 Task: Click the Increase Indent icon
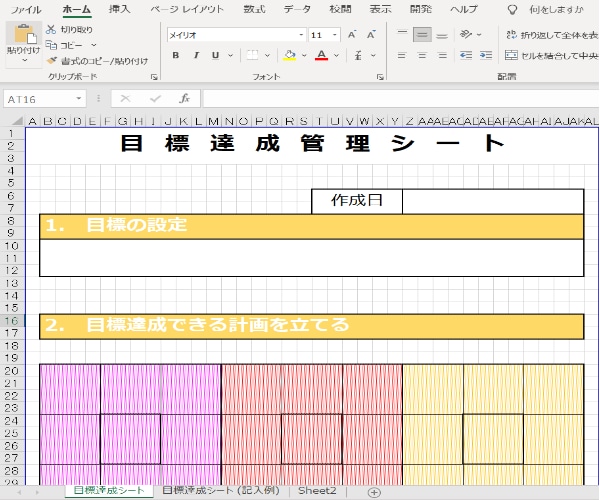[486, 55]
